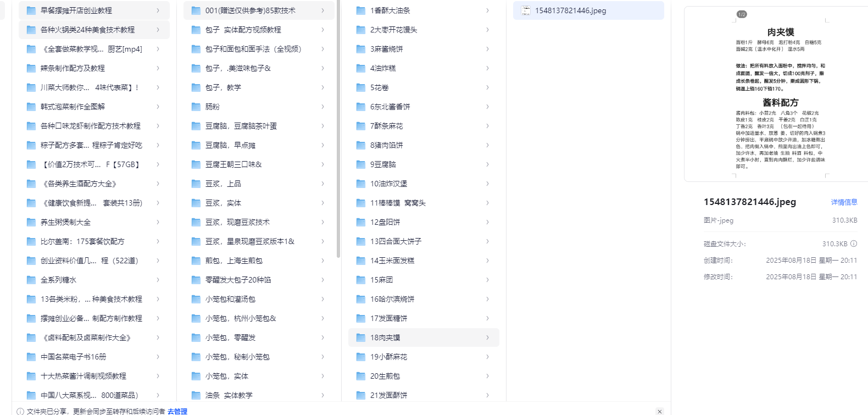The height and width of the screenshot is (415, 868).
Task: Expand the 各种火锅类24种美食技术教程 folder chevron
Action: point(158,30)
